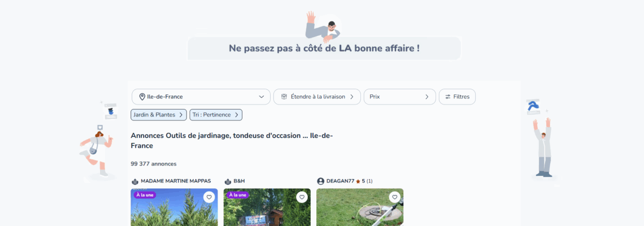
Task: Open the Ile-de-France location dropdown
Action: 201,97
